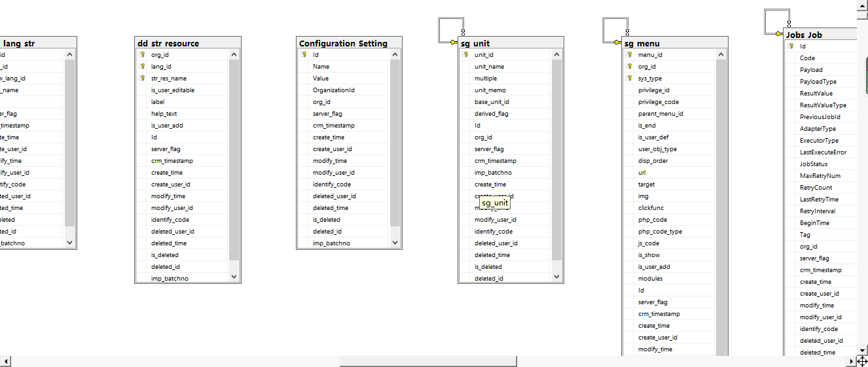Image resolution: width=868 pixels, height=367 pixels.
Task: Click the scroll-up arrow of sg_menu table
Action: point(721,55)
